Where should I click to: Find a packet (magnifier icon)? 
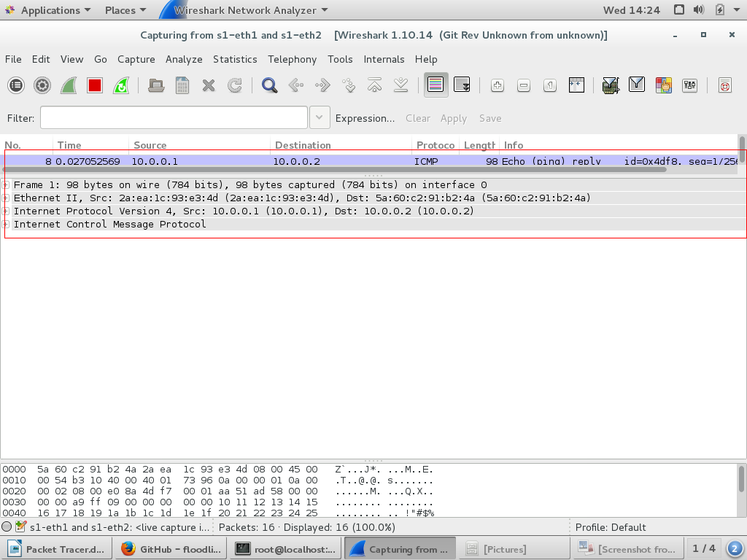coord(269,85)
